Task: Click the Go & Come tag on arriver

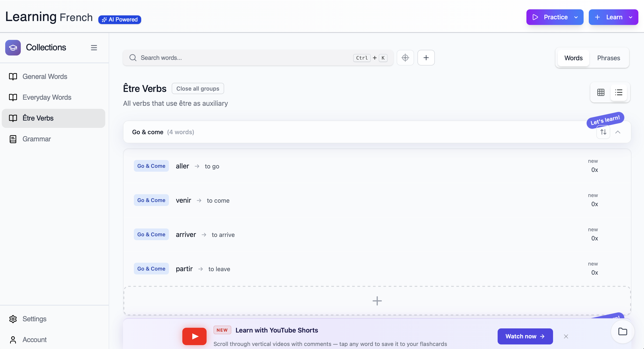Action: pyautogui.click(x=151, y=234)
